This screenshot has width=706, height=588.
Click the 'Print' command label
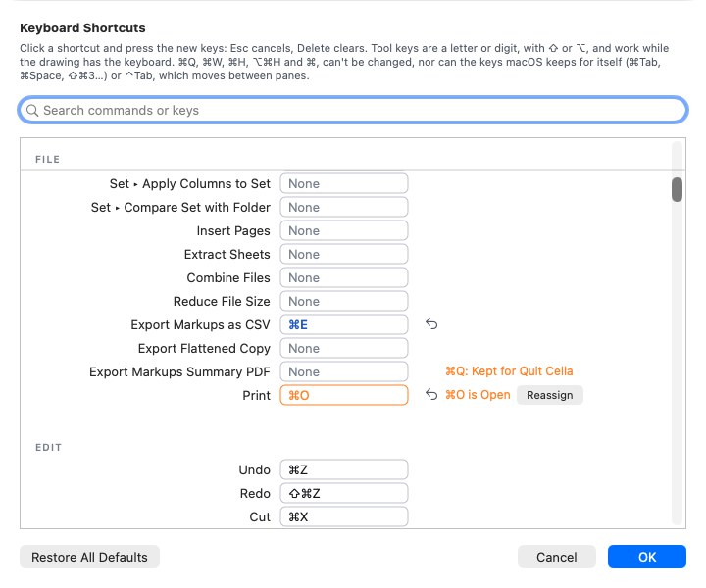(257, 396)
